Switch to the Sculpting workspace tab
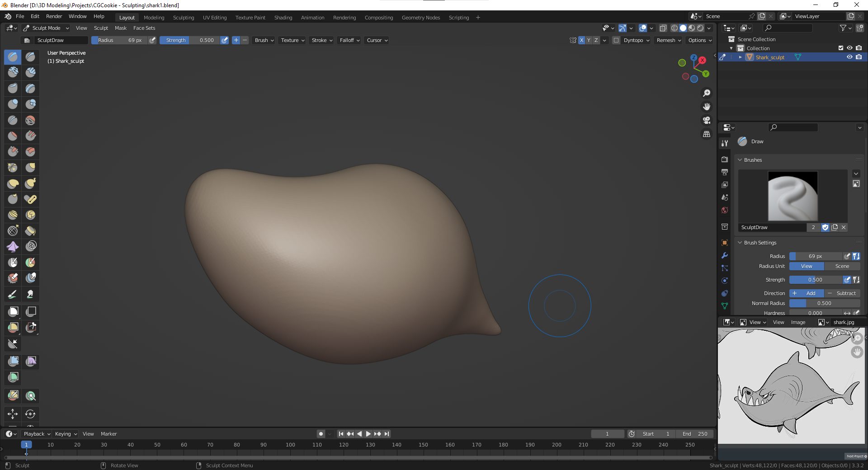868x470 pixels. (x=183, y=18)
